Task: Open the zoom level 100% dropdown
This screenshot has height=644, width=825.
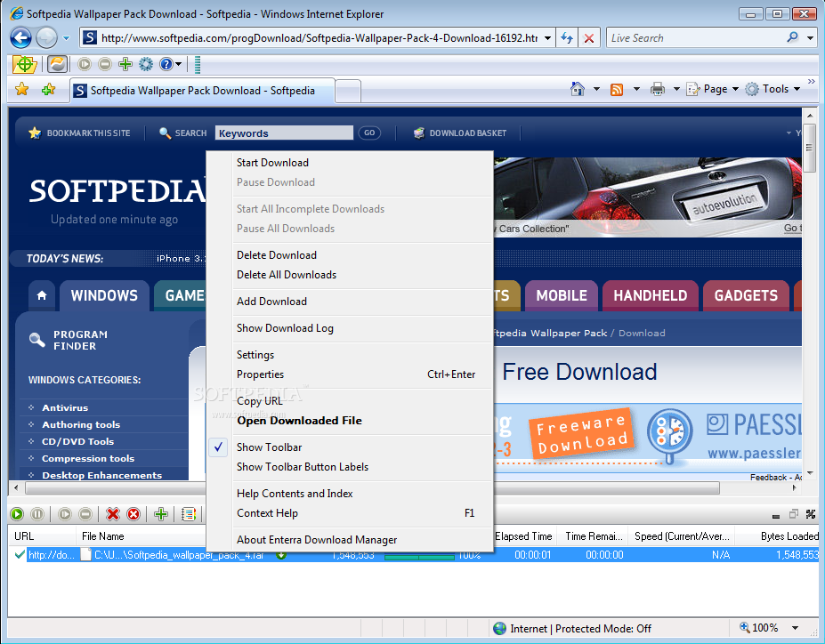Action: [x=795, y=628]
